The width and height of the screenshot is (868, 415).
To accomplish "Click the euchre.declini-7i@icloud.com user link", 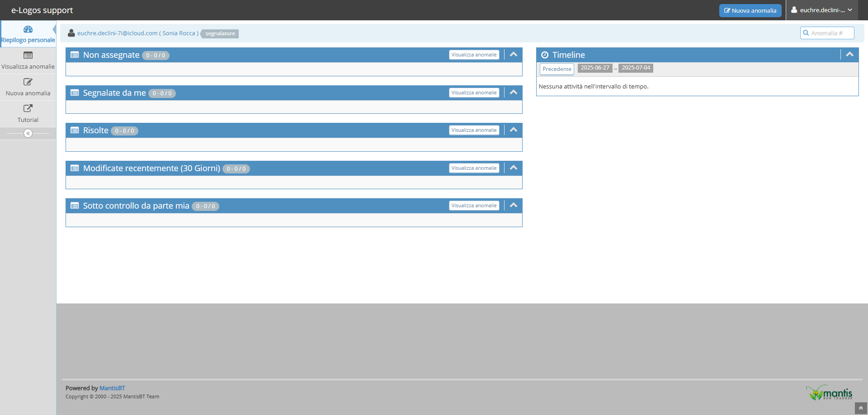I will point(117,33).
